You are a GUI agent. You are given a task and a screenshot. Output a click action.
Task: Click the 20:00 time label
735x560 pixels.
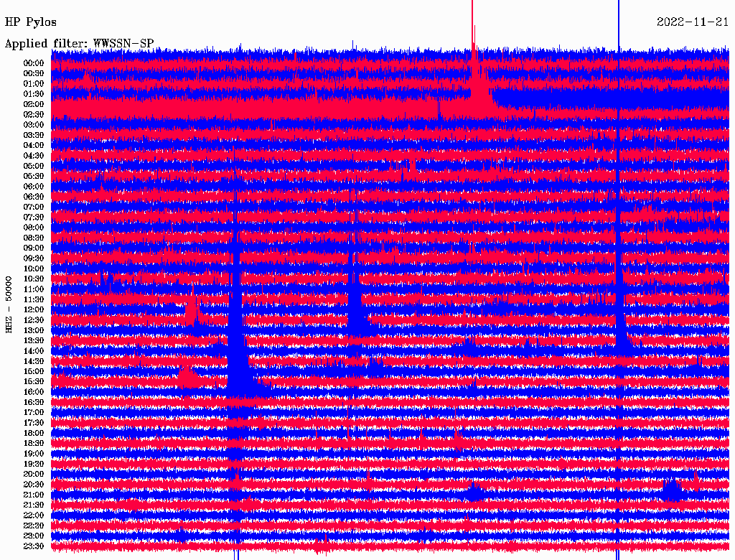point(34,474)
